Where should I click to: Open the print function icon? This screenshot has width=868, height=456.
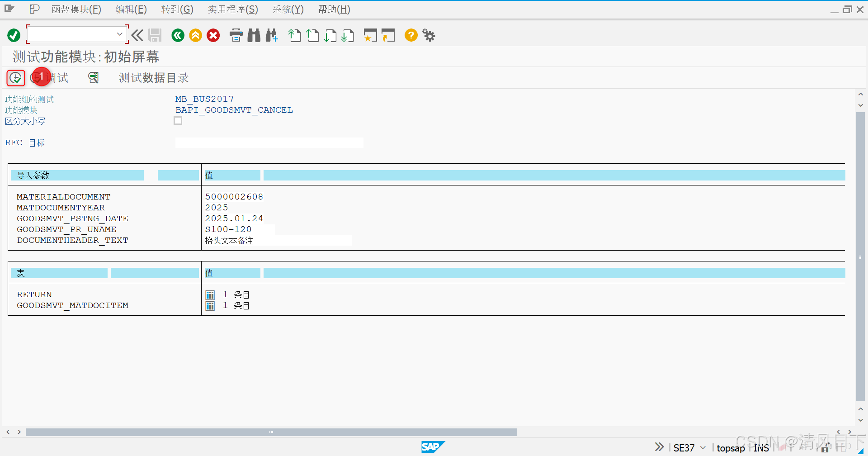[236, 35]
